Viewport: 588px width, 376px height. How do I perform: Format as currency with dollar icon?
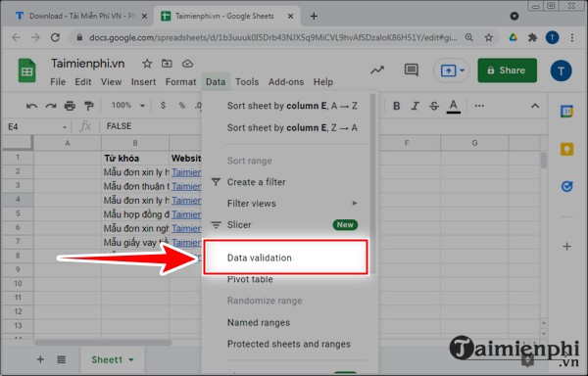[163, 106]
